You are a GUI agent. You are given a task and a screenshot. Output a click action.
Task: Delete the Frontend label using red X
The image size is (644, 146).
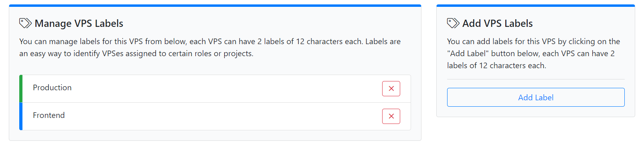tap(391, 116)
